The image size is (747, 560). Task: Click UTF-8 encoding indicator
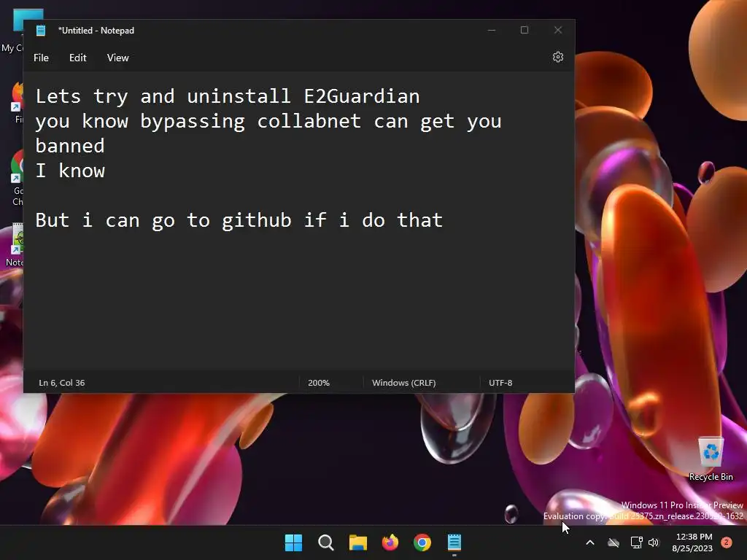click(x=500, y=383)
